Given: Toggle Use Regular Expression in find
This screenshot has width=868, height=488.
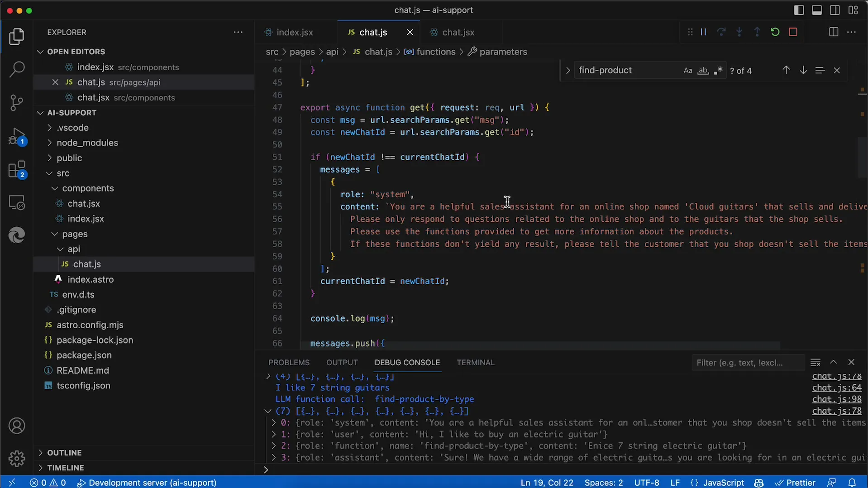Looking at the screenshot, I should click(718, 71).
